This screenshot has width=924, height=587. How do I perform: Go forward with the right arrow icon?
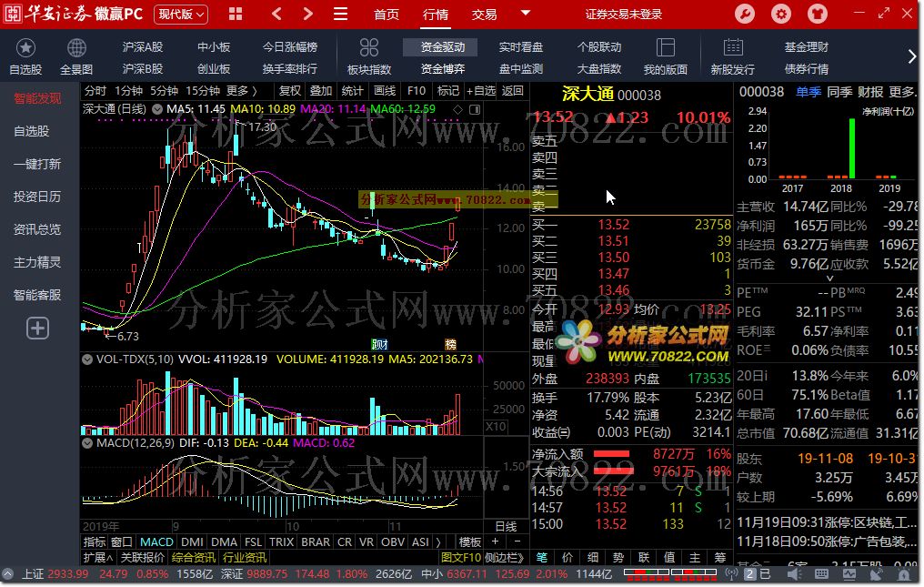point(307,14)
